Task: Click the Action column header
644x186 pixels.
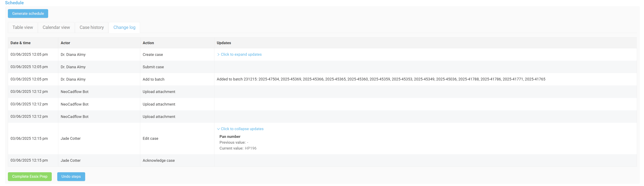Action: (148, 43)
